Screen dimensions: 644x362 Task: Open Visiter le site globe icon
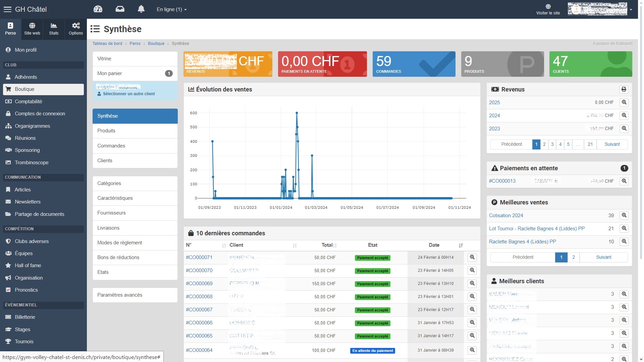pyautogui.click(x=548, y=7)
